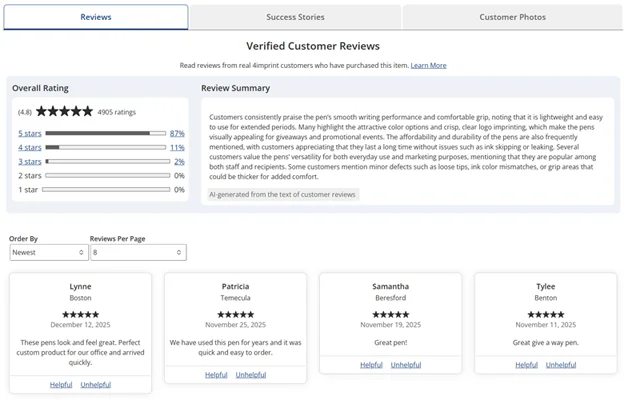The width and height of the screenshot is (626, 400).
Task: Click the 'Overall Rating' heading
Action: tap(40, 88)
